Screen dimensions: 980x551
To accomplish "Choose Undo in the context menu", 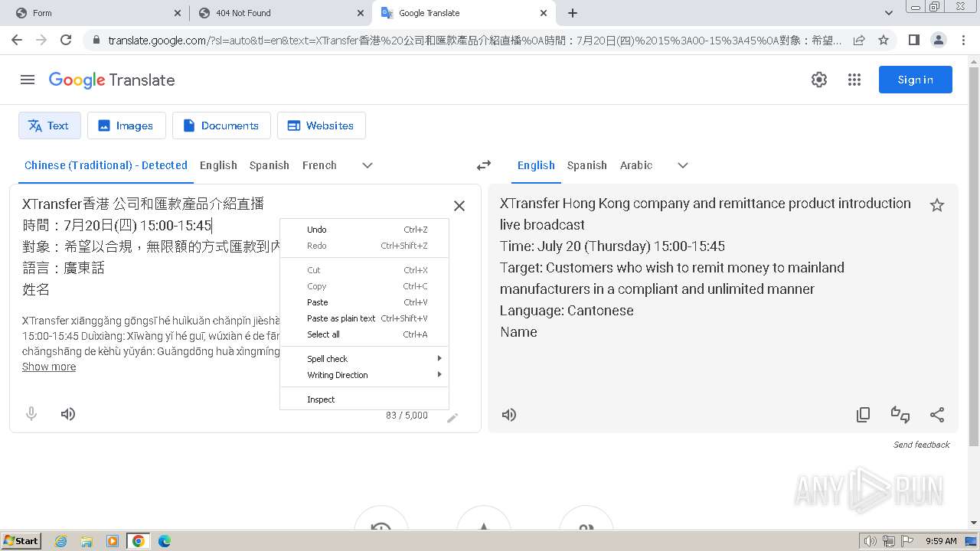I will (x=364, y=230).
